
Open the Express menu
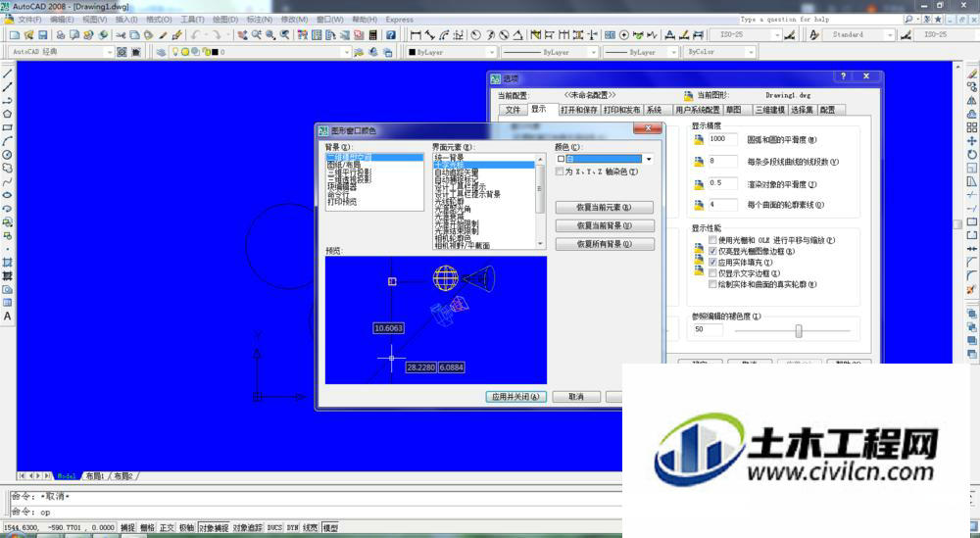pos(400,20)
